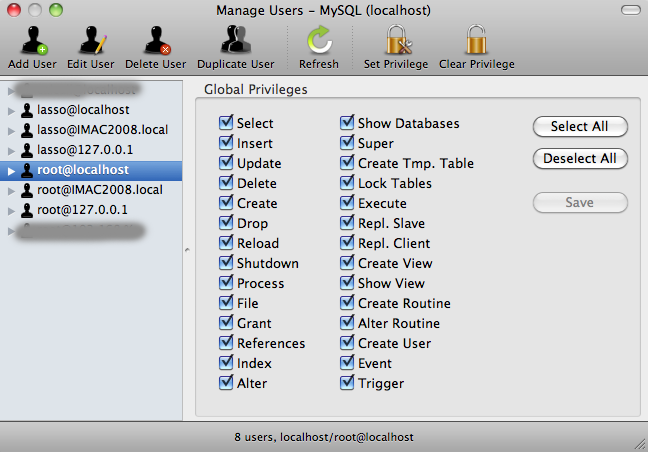
Task: Click the toolbar toggle pill in the title bar
Action: pos(631,10)
